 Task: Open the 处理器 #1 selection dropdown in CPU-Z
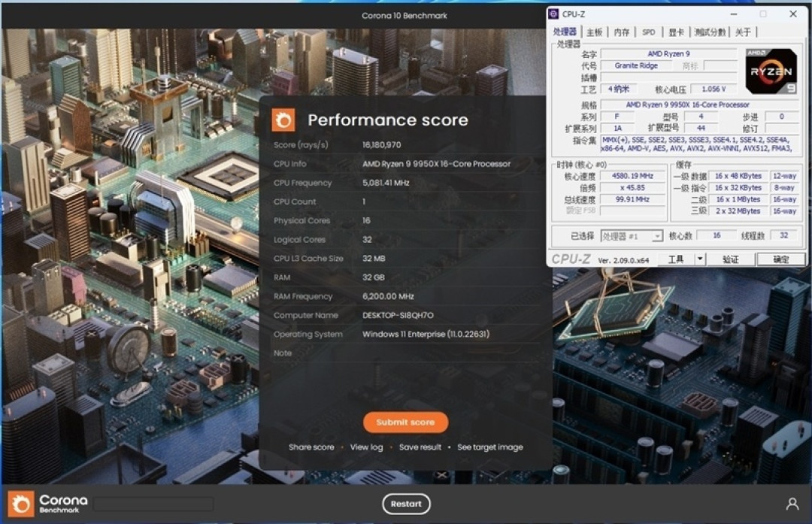pos(632,236)
